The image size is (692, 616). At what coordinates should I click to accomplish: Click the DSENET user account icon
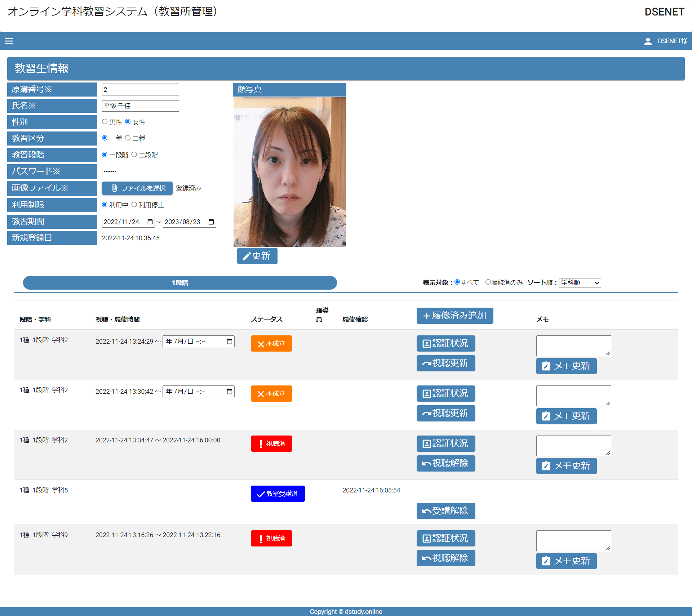[x=648, y=41]
